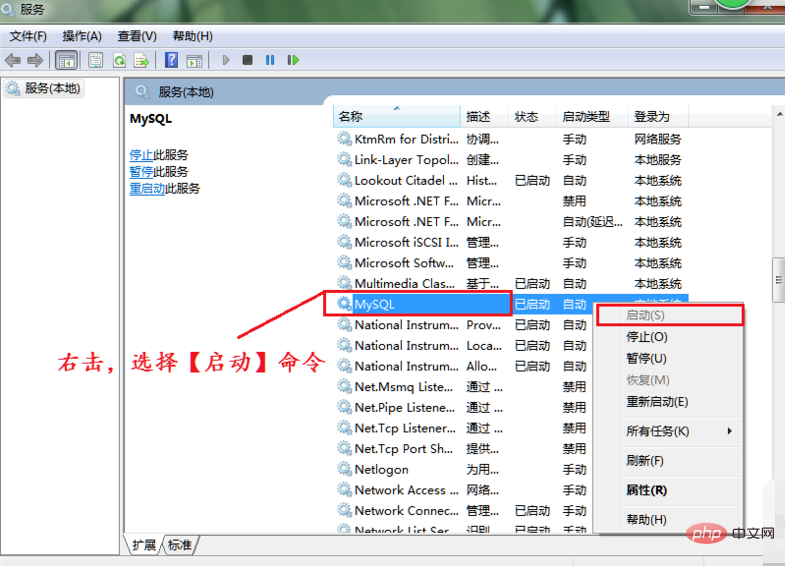
Task: Click the blue Help question mark icon
Action: tap(171, 61)
